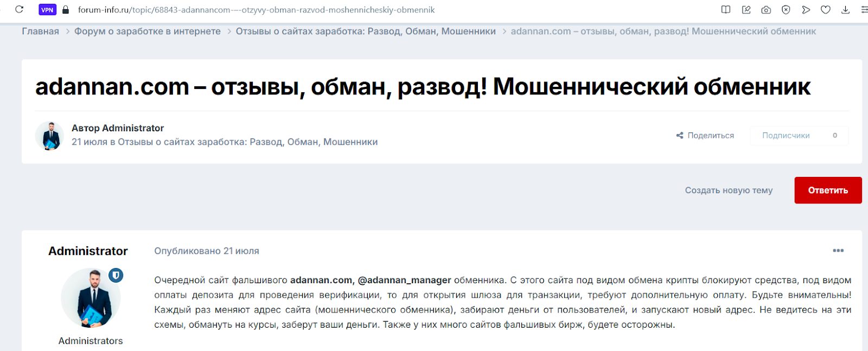The width and height of the screenshot is (868, 351).
Task: Open the pinboard edit icon
Action: pos(746,10)
